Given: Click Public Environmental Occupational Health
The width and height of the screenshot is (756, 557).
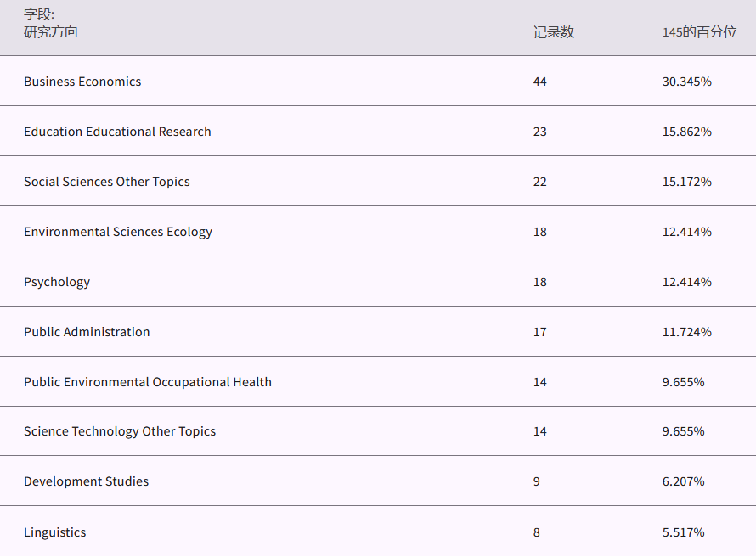Looking at the screenshot, I should click(148, 382).
